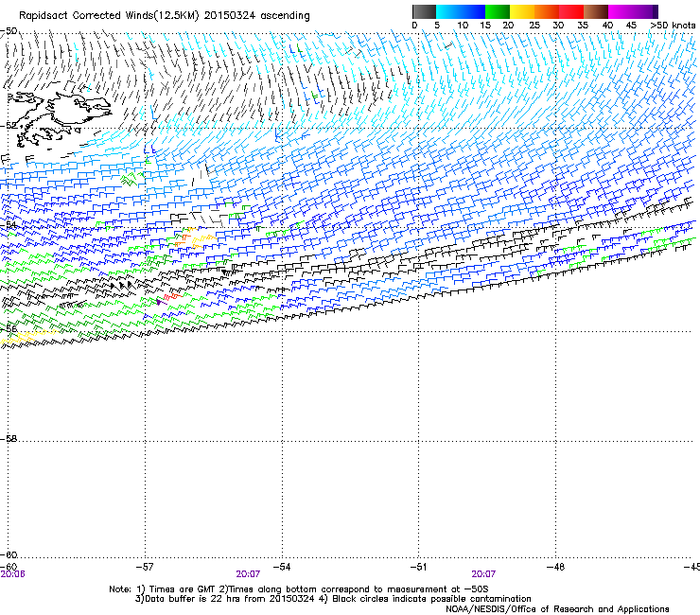Click the '25' tick label on the legend
The width and height of the screenshot is (700, 615).
pos(534,26)
